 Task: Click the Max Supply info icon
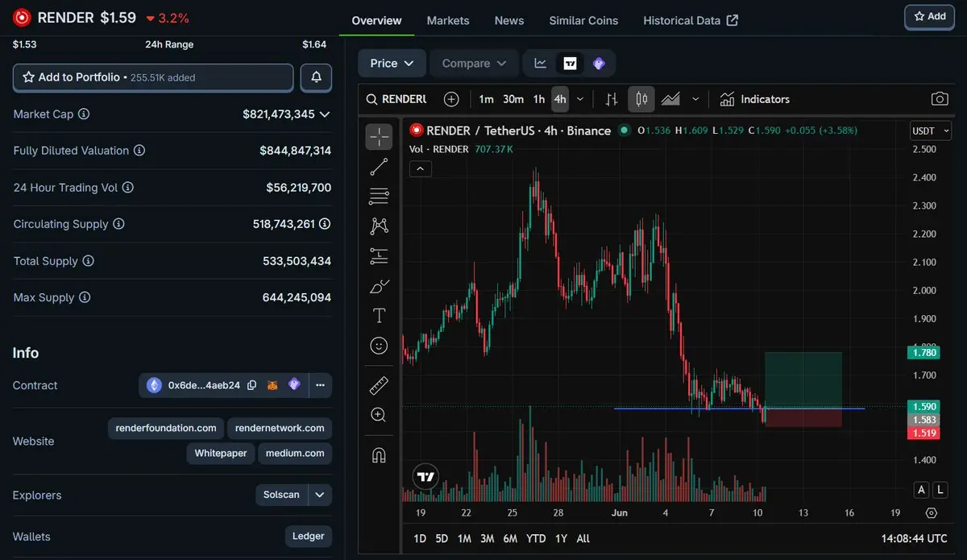pos(85,297)
